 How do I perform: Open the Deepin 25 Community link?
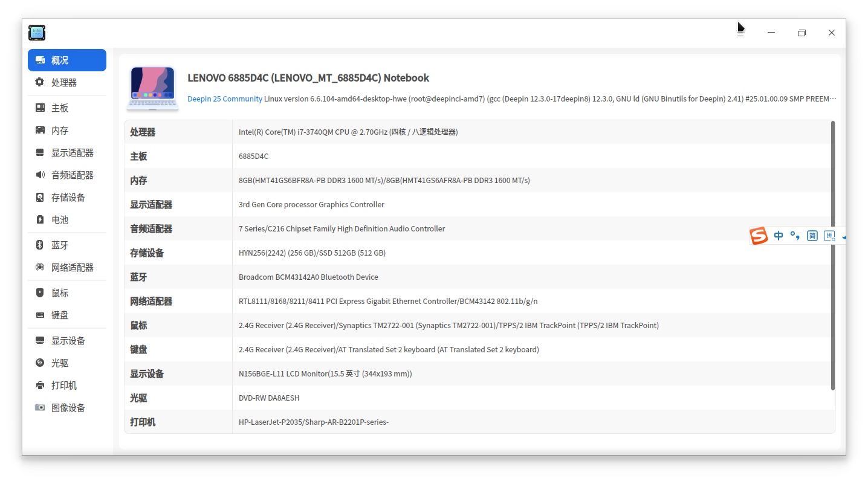pyautogui.click(x=225, y=99)
